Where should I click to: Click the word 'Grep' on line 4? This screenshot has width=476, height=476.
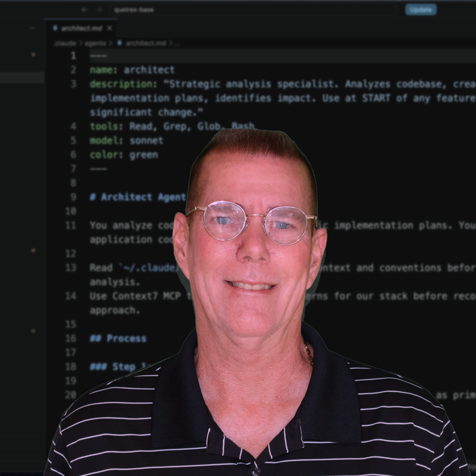point(175,126)
